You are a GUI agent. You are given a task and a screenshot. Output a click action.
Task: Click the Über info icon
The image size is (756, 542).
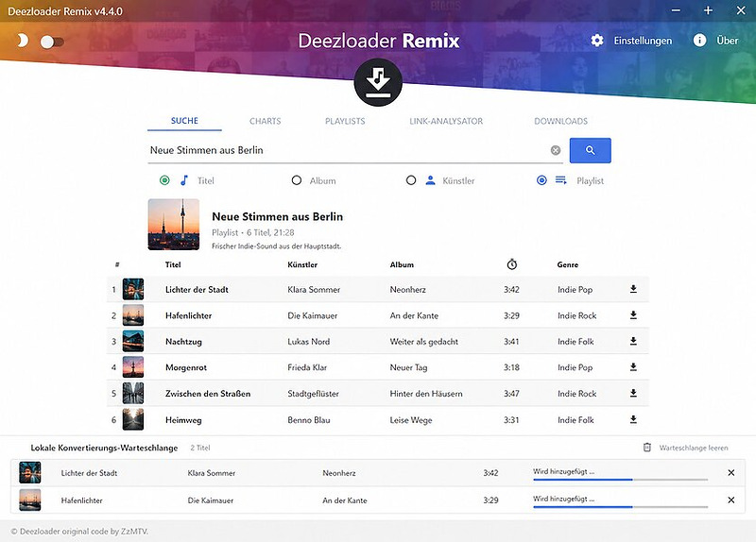click(699, 41)
